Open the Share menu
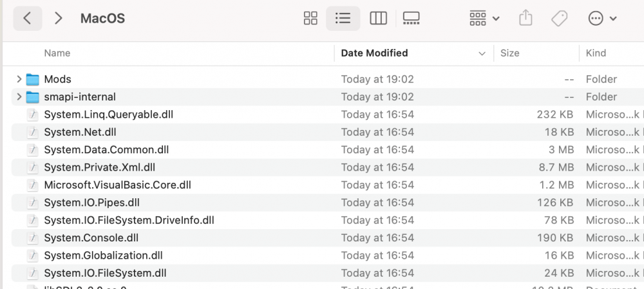 coord(526,18)
